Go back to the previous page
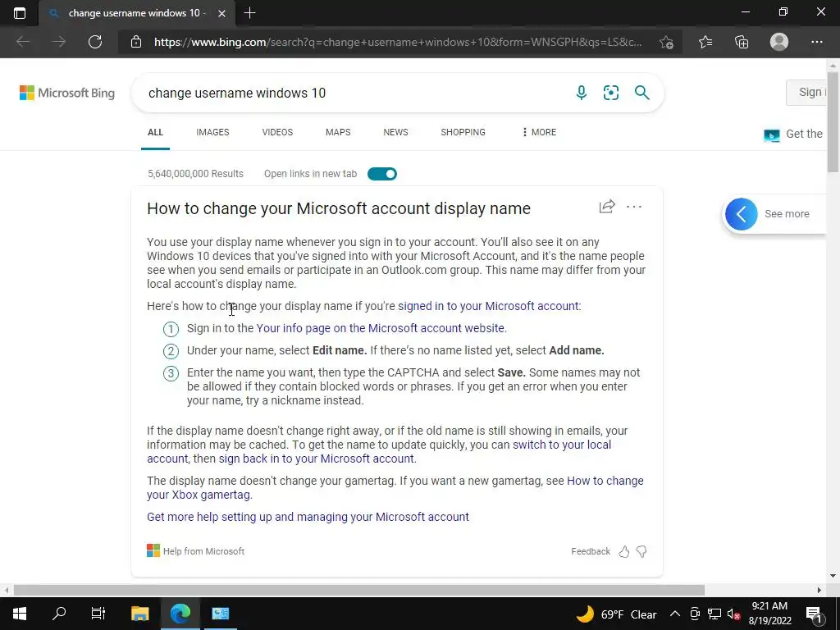 pos(22,42)
